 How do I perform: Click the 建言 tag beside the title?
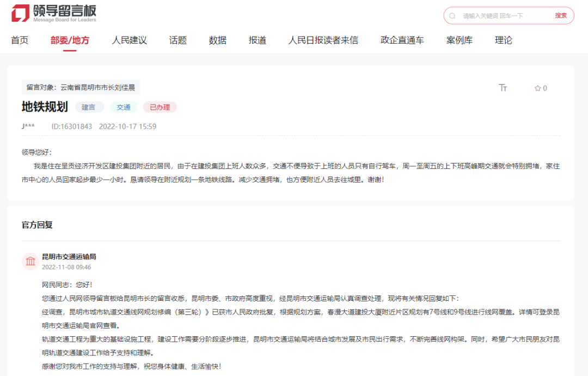[x=89, y=107]
